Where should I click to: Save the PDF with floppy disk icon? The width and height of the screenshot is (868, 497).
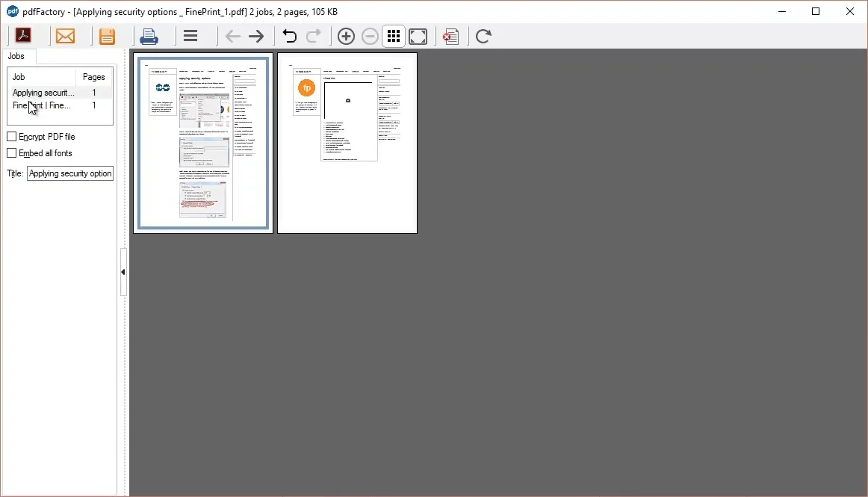[x=108, y=36]
